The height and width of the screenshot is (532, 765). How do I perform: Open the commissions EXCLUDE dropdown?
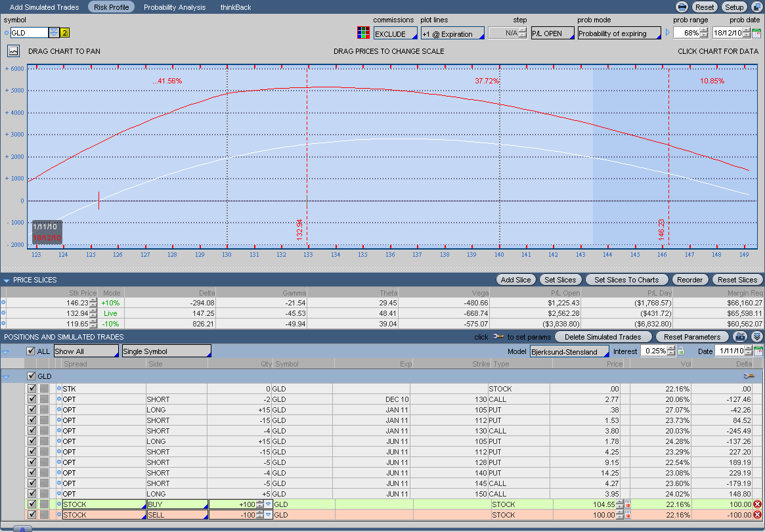coord(395,33)
